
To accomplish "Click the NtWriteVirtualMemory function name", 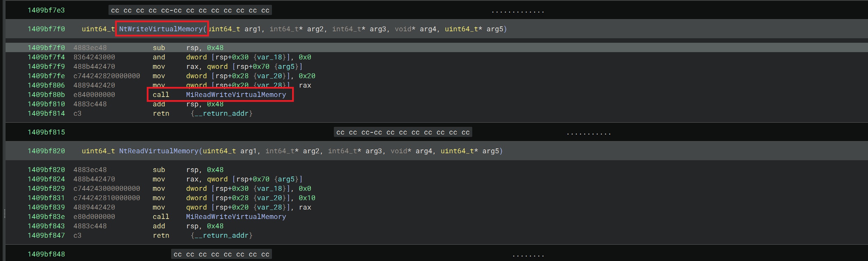I will 161,29.
